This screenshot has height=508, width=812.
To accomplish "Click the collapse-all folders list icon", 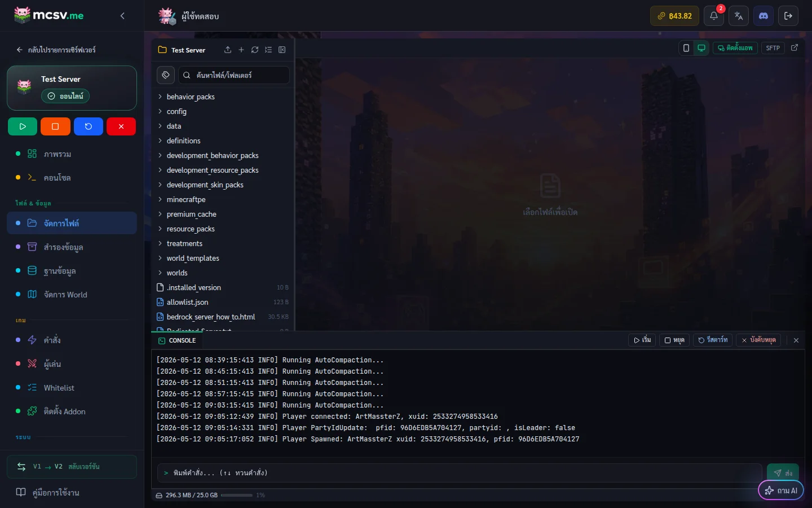I will pos(268,50).
